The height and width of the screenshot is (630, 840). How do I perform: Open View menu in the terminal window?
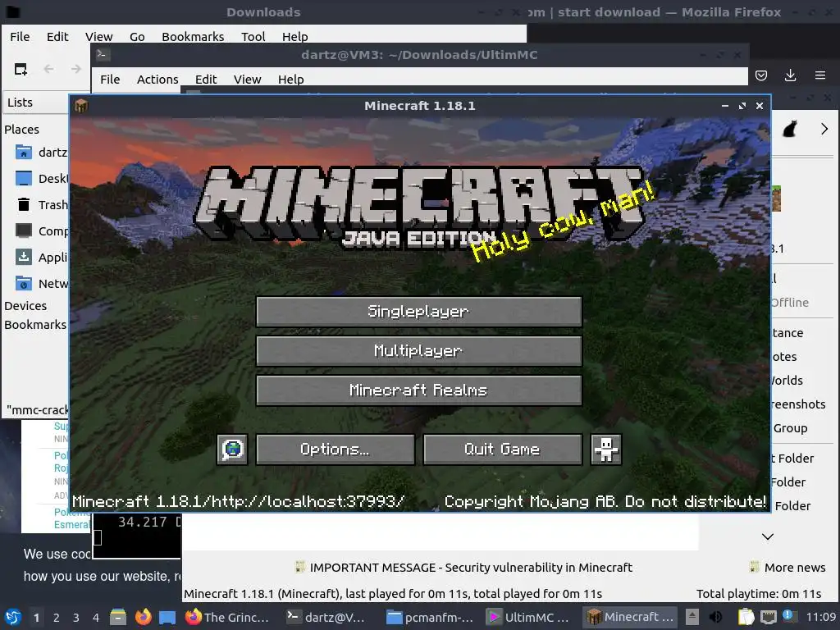tap(247, 80)
